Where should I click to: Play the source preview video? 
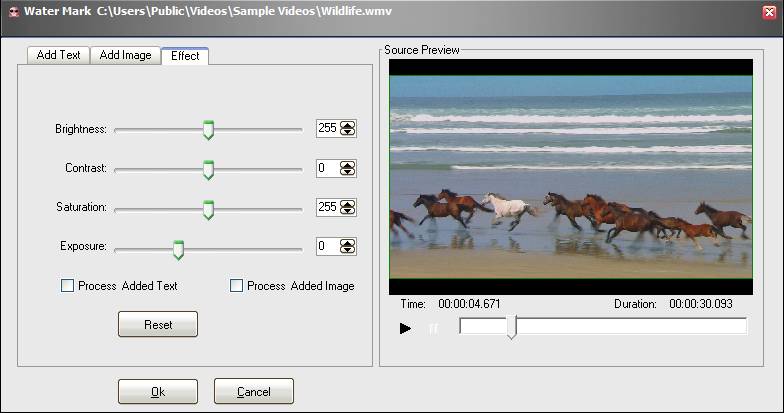click(x=405, y=328)
